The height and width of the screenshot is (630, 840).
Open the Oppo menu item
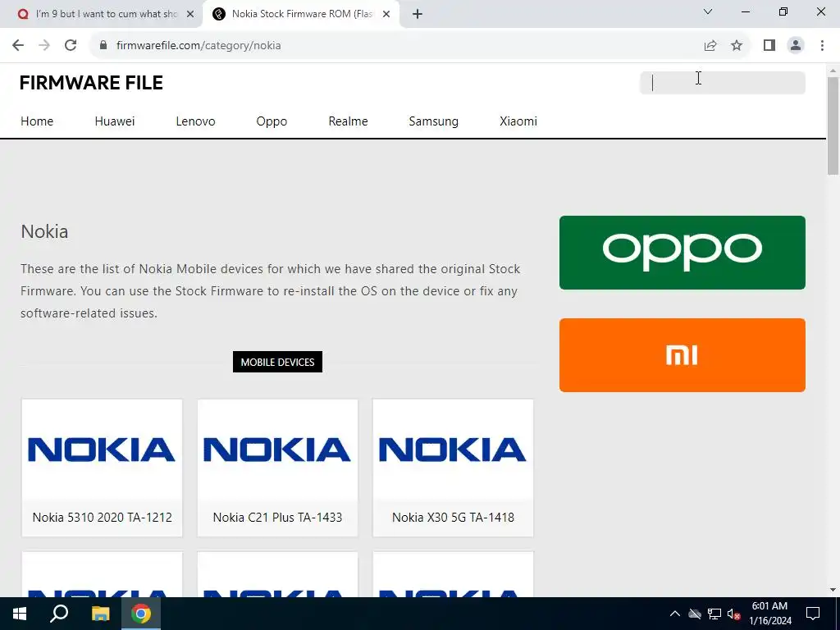(x=272, y=121)
